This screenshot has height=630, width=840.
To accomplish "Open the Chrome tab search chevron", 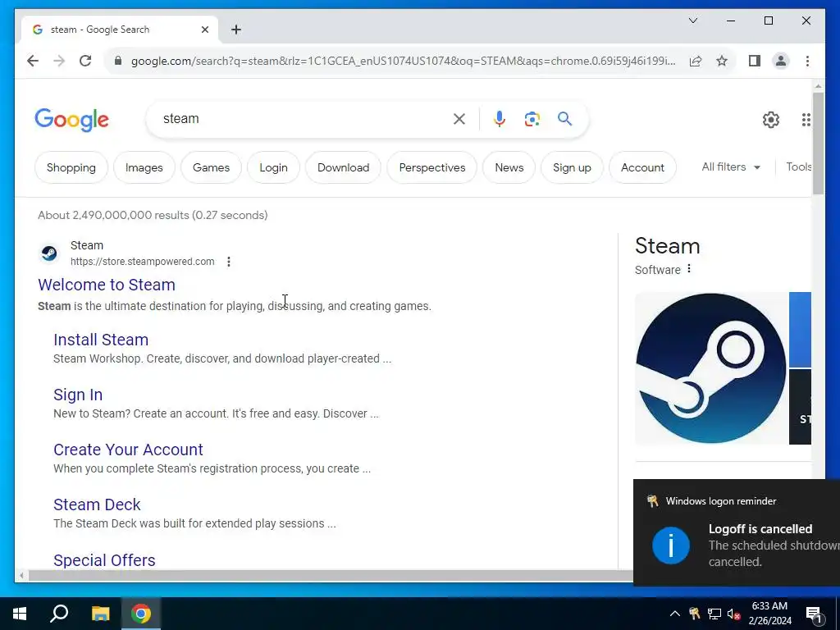I will 692,21.
